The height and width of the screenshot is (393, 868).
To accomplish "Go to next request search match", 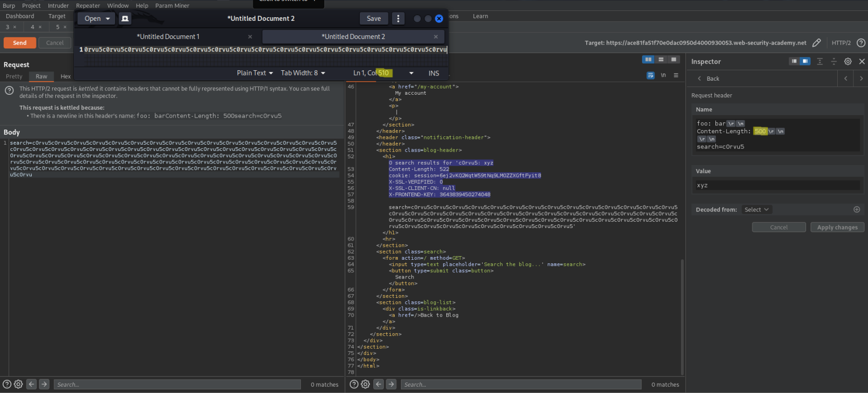I will 44,384.
